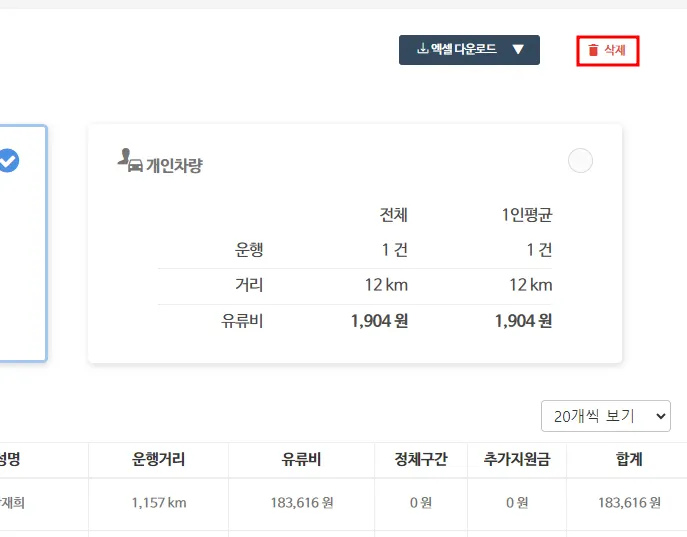Click the 1,157 km cell
Image resolution: width=687 pixels, height=537 pixels.
(x=159, y=502)
